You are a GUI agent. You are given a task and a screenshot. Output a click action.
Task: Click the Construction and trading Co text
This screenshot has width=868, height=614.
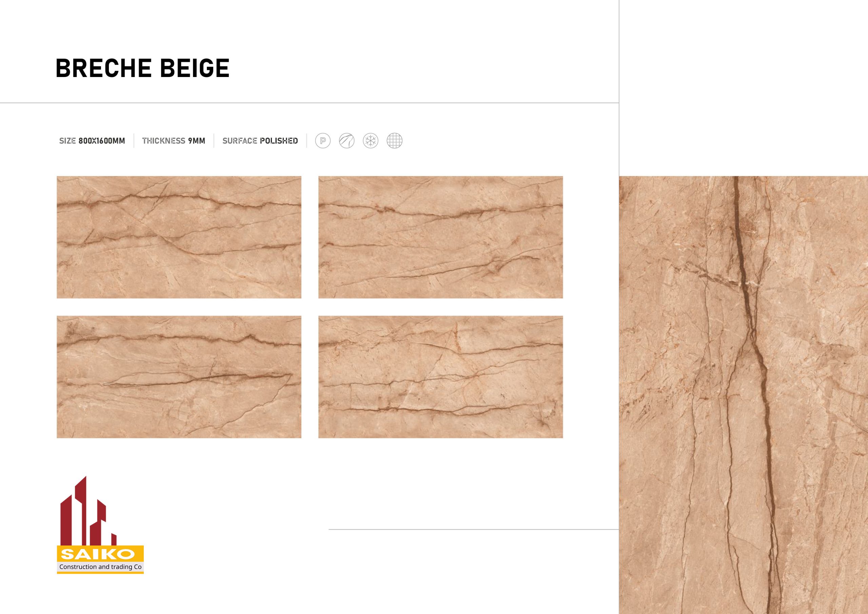(x=100, y=567)
